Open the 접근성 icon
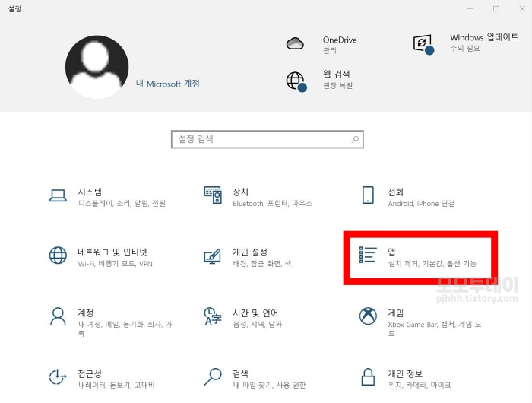The image size is (532, 403). 58,377
